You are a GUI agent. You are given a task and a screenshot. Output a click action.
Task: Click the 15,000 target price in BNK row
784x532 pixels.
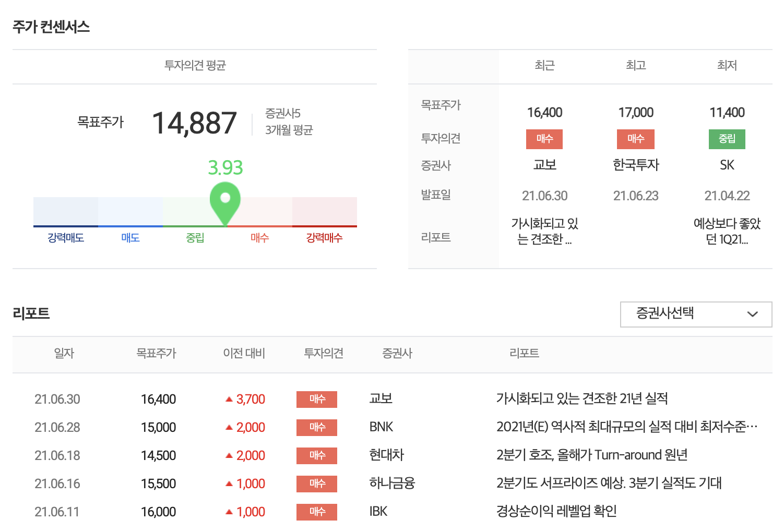click(x=158, y=428)
